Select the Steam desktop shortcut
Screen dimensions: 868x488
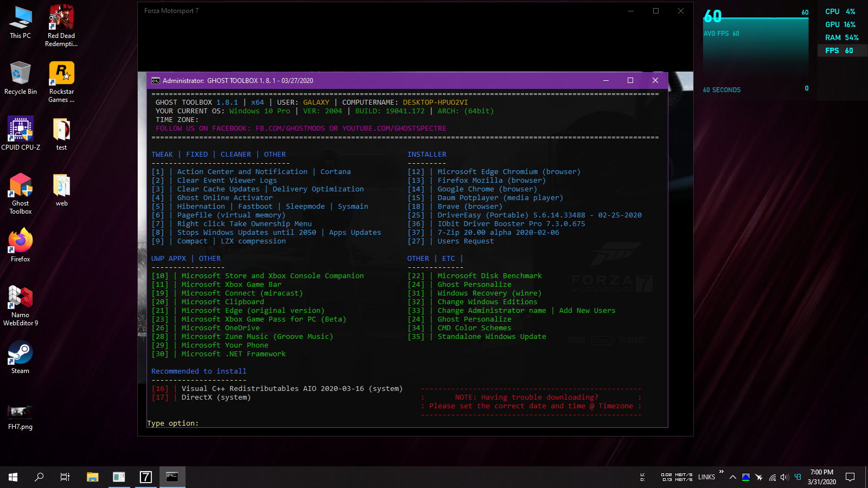[x=21, y=357]
